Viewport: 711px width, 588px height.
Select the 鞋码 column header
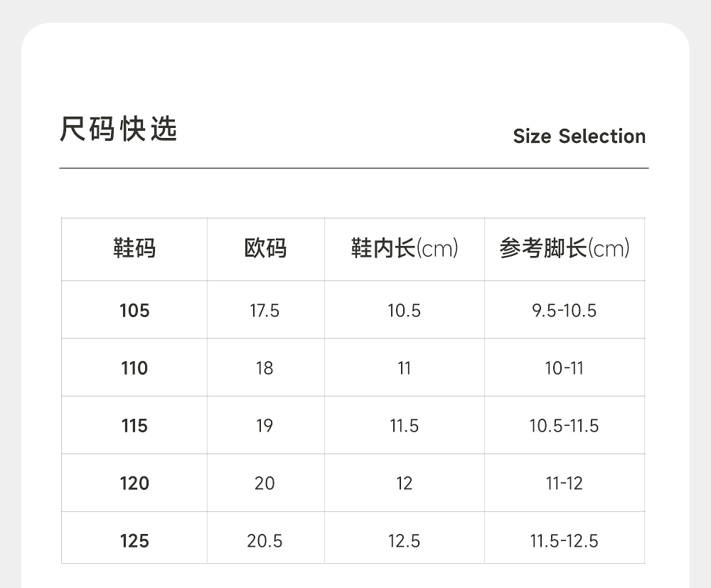point(134,249)
